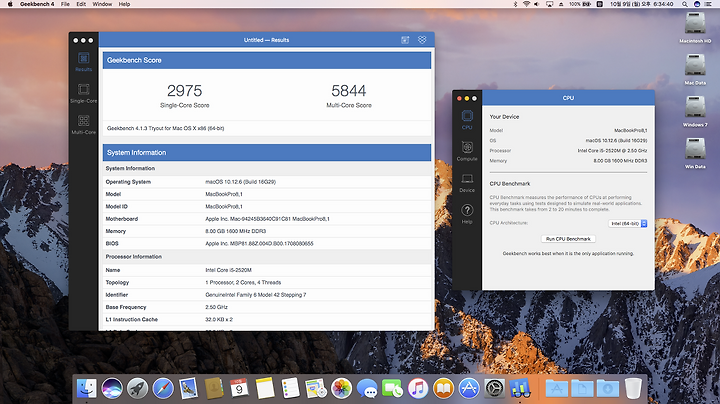720x404 pixels.
Task: Open the Single-Core sidebar section
Action: click(x=84, y=93)
